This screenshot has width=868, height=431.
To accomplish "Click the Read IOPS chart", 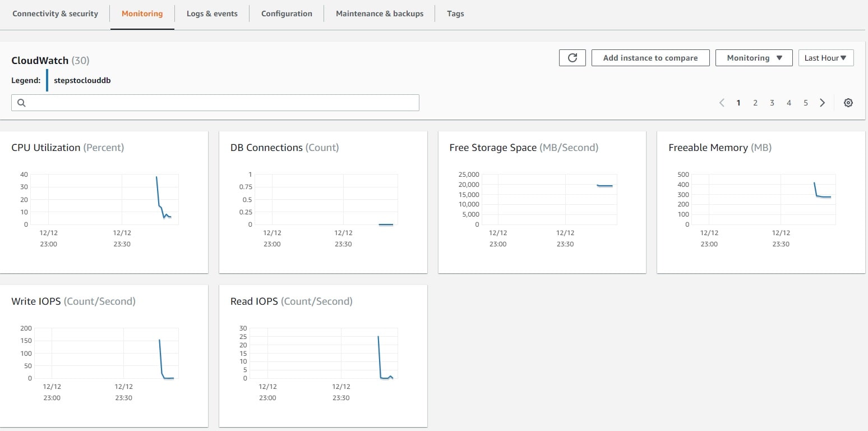I will click(323, 355).
